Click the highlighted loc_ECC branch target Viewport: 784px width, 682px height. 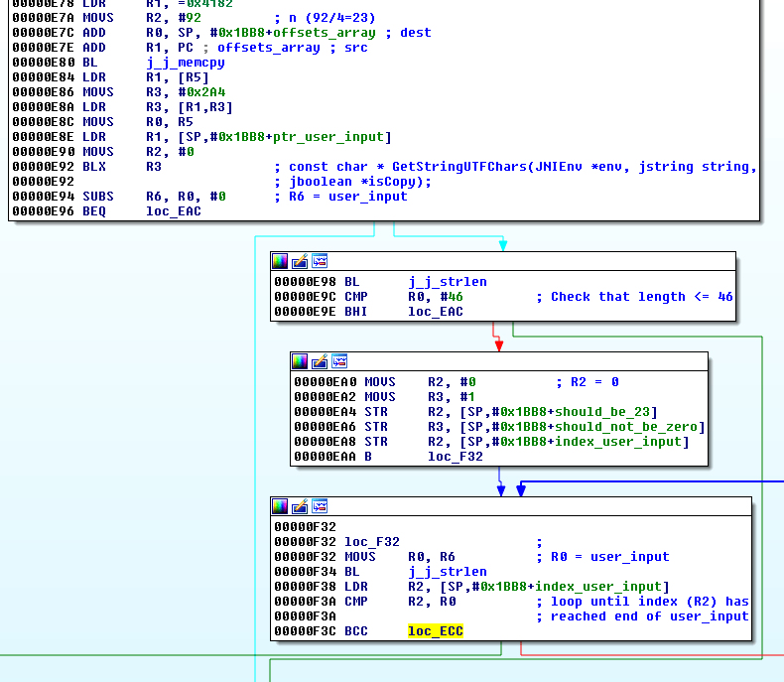point(435,631)
